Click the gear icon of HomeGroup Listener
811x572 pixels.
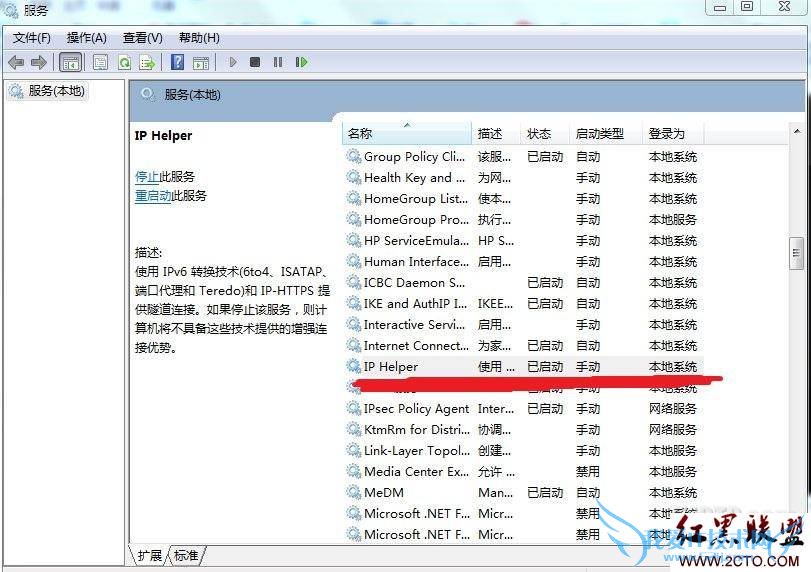click(354, 198)
